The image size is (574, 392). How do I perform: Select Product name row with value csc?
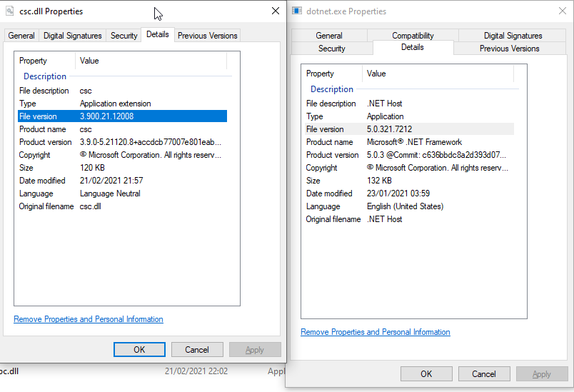122,129
